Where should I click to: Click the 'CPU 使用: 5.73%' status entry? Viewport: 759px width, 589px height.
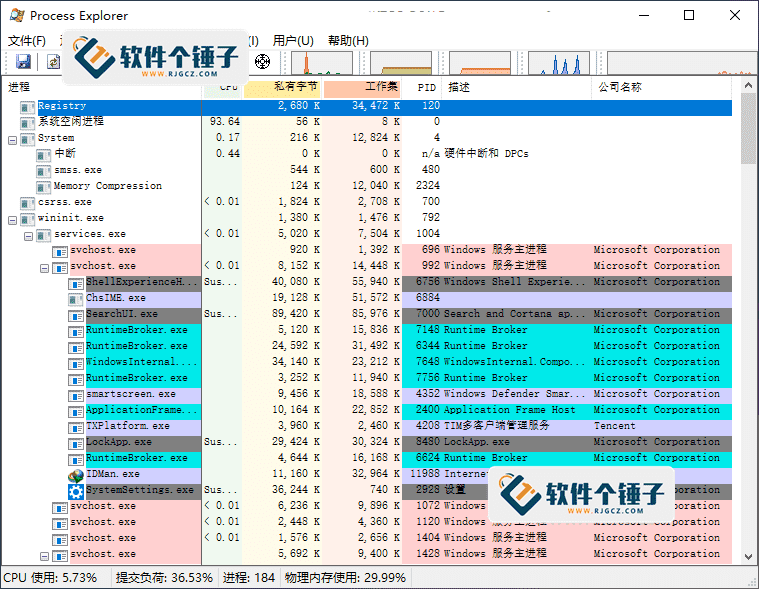(x=50, y=577)
